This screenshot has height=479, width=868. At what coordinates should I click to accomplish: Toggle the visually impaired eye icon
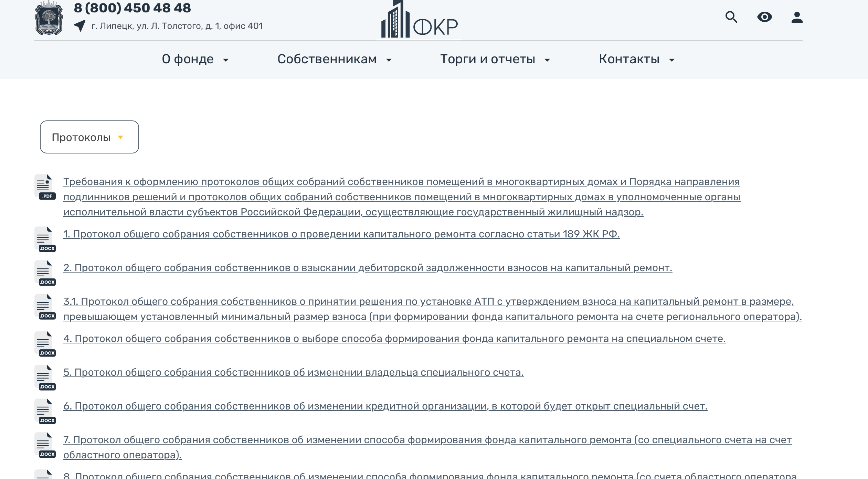(764, 17)
